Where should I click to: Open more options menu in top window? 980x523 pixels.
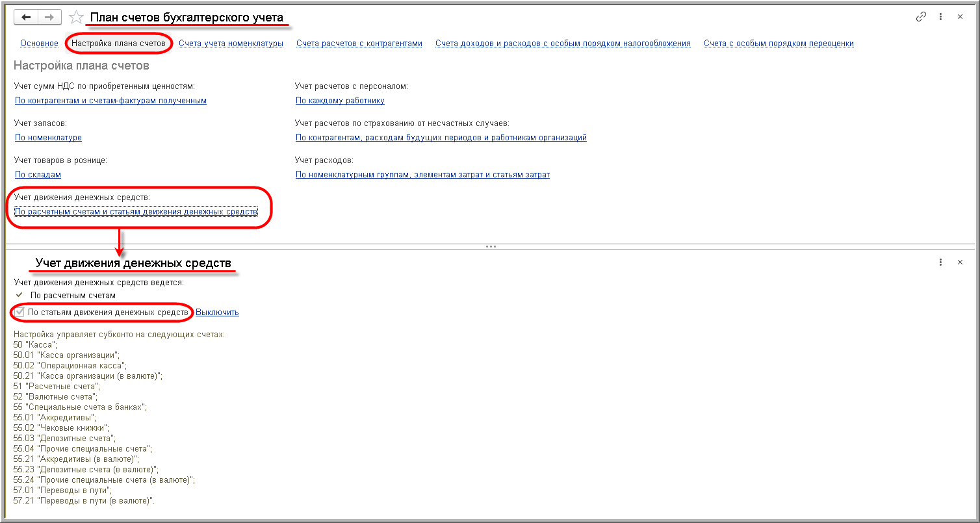pos(940,17)
